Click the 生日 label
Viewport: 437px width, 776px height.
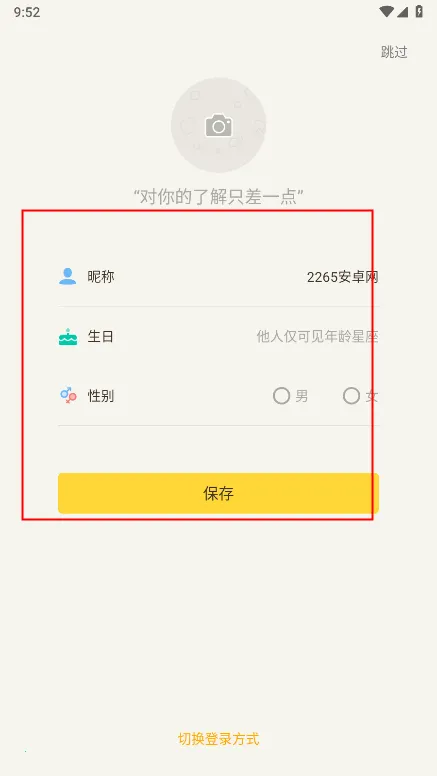(101, 337)
